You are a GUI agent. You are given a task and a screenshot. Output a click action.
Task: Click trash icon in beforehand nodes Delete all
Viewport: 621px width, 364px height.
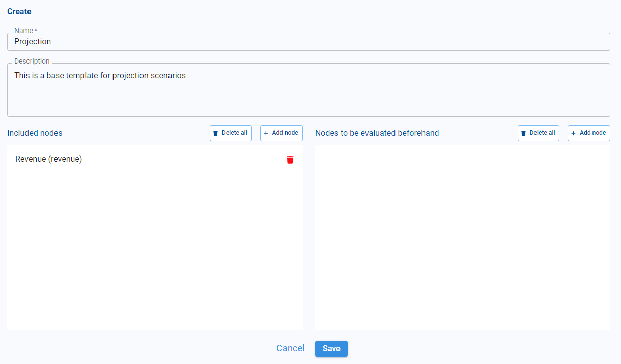click(x=523, y=133)
